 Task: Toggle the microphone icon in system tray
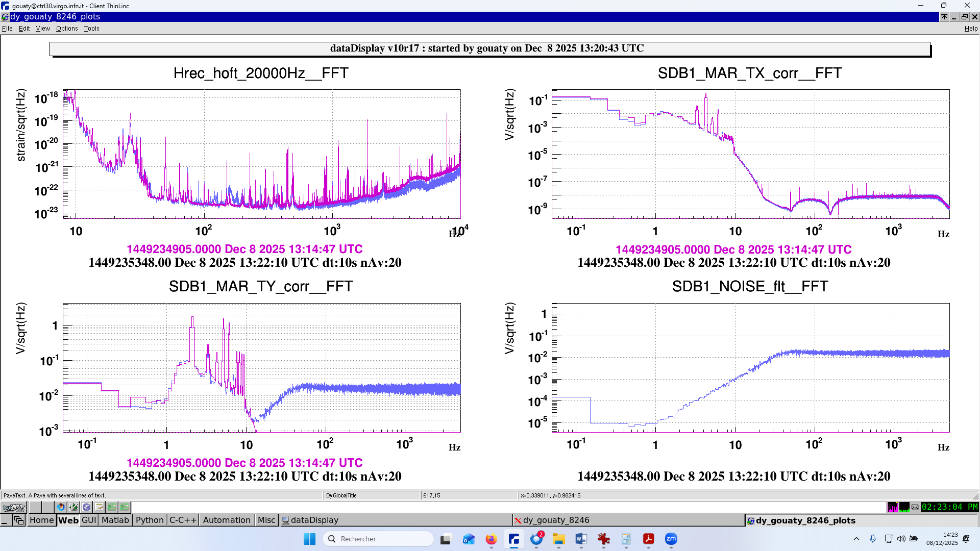[x=873, y=539]
